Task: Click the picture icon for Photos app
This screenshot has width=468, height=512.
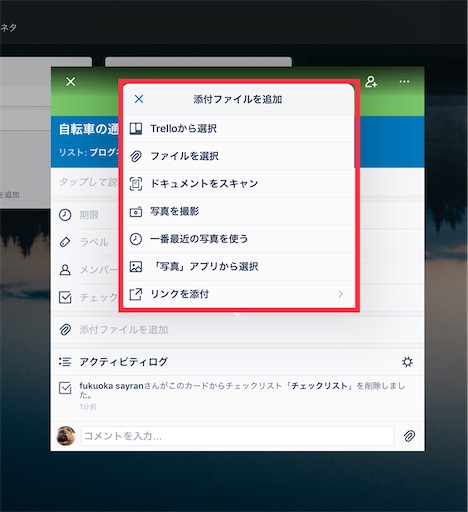Action: click(x=136, y=267)
